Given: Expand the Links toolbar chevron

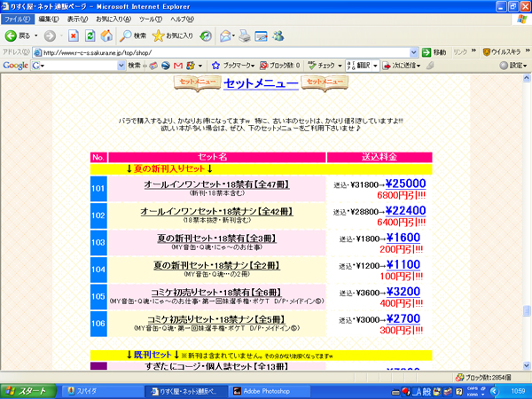Looking at the screenshot, I should coord(474,51).
